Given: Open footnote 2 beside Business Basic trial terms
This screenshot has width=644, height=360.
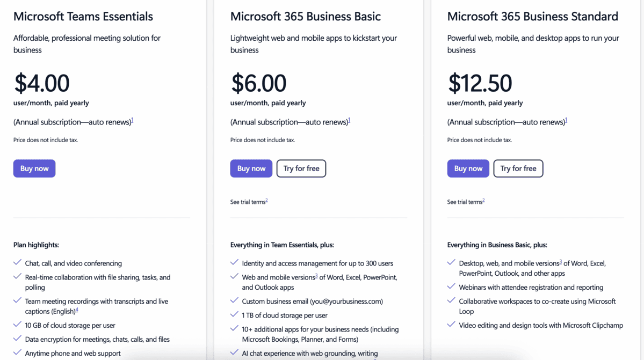Looking at the screenshot, I should click(x=266, y=201).
